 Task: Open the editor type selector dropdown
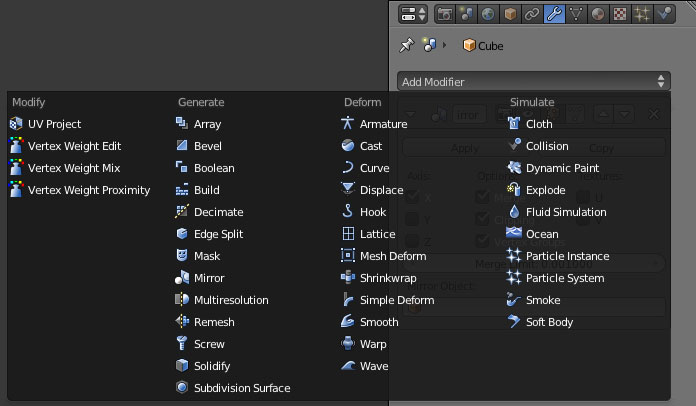click(x=413, y=14)
